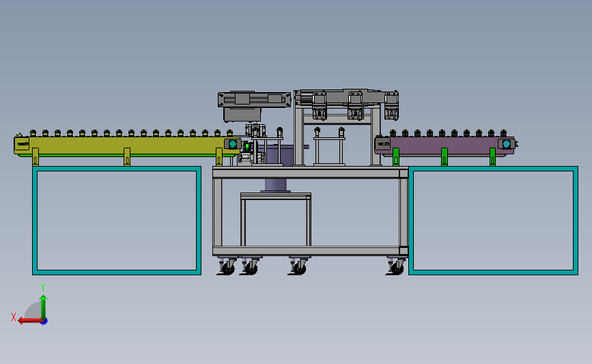Pick the small inner table's top plate

pos(276,195)
